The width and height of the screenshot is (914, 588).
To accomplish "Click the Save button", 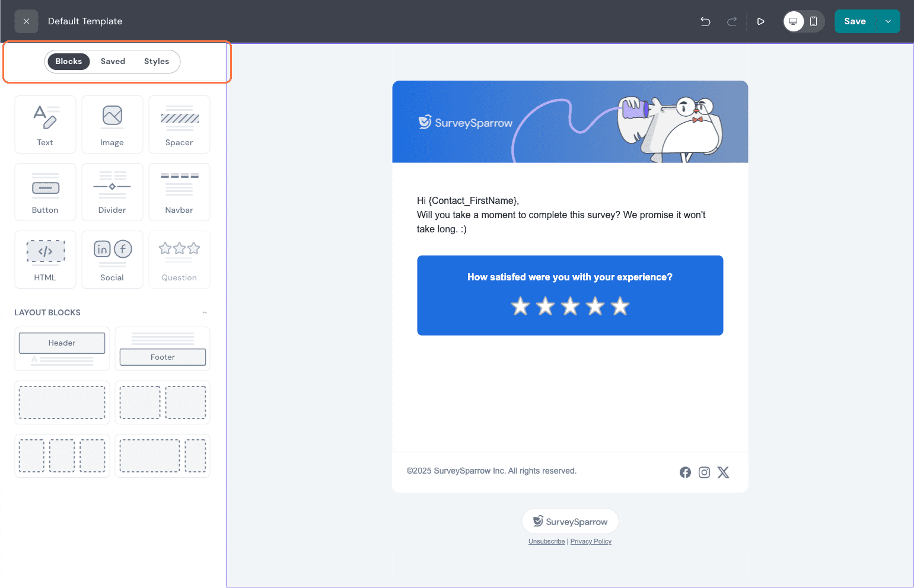I will coord(855,21).
